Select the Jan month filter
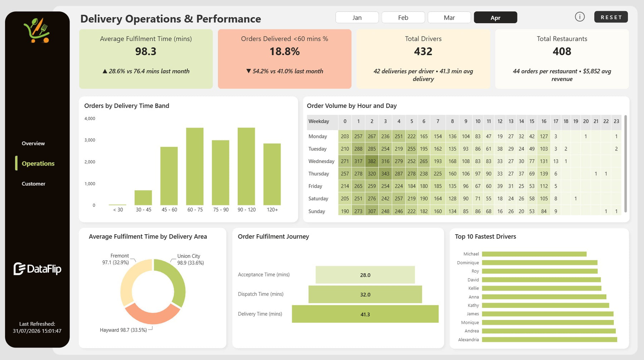This screenshot has height=360, width=644. [357, 18]
